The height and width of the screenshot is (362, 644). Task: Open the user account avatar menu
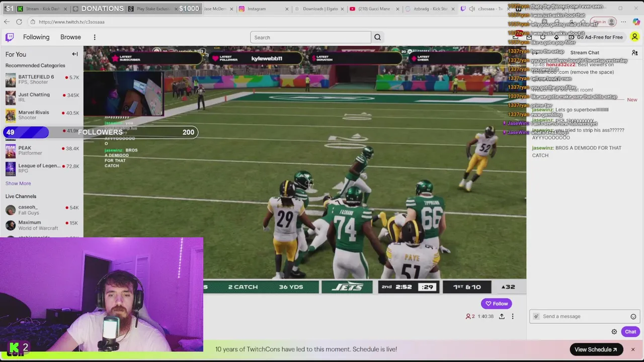pos(635,37)
